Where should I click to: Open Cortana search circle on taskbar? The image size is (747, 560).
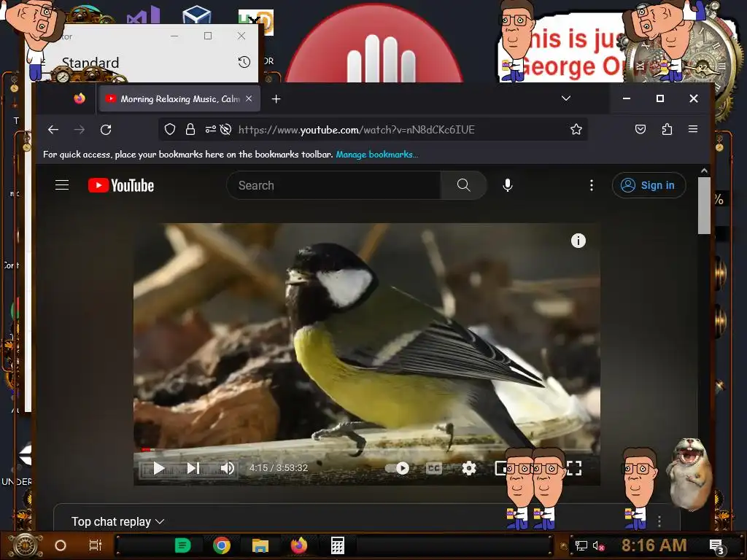pyautogui.click(x=61, y=545)
